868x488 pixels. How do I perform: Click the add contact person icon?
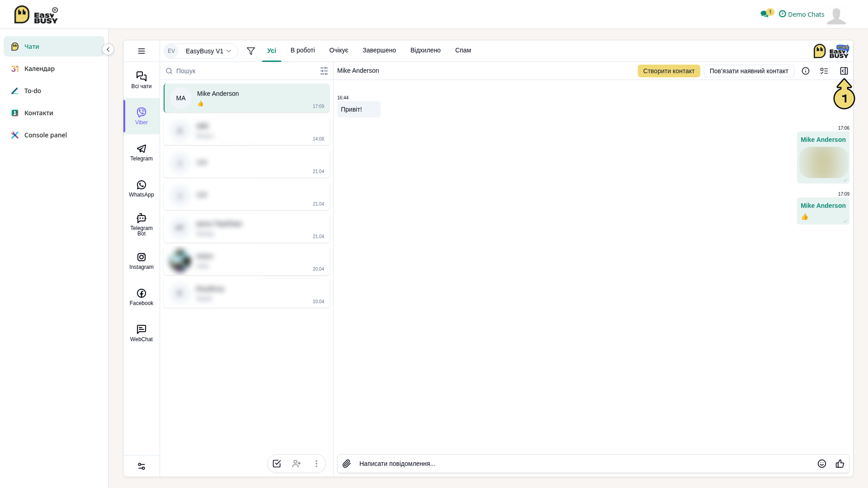[297, 464]
